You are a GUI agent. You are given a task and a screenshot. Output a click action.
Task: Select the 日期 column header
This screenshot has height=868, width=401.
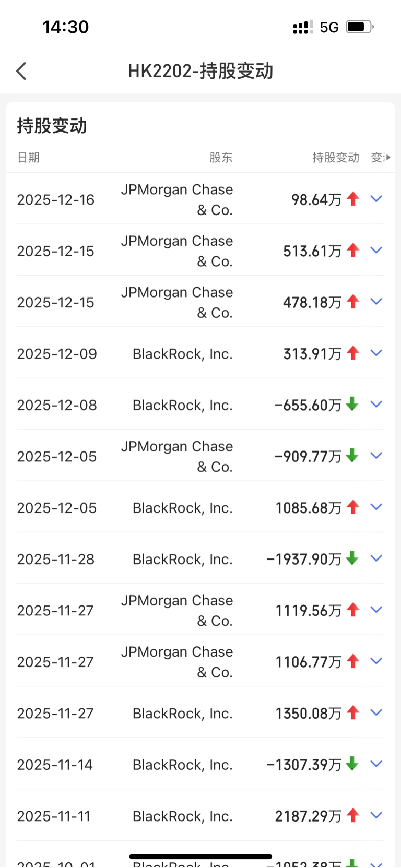click(28, 158)
